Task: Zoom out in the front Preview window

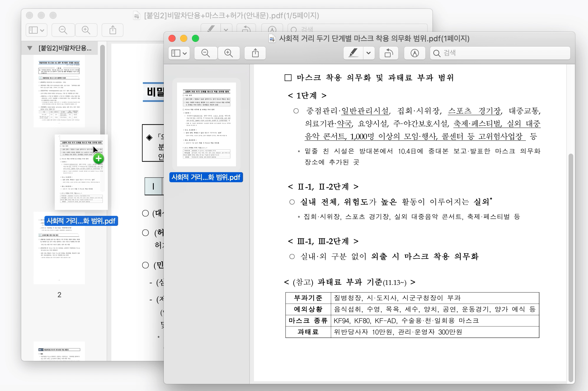Action: coord(205,53)
